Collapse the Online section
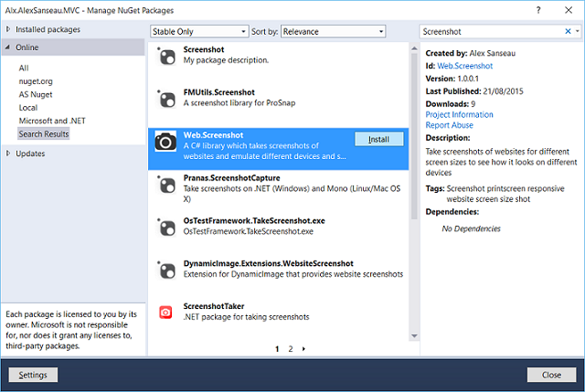Image resolution: width=585 pixels, height=392 pixels. [8, 48]
